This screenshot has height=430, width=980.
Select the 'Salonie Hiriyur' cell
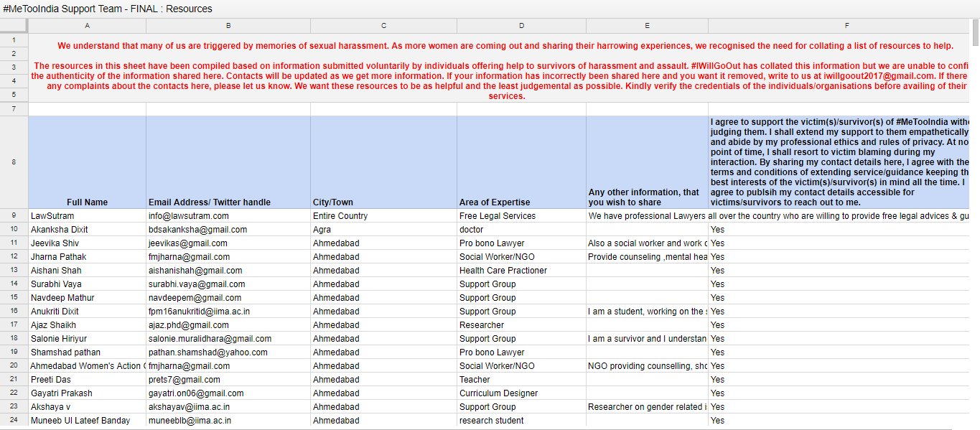pos(87,338)
